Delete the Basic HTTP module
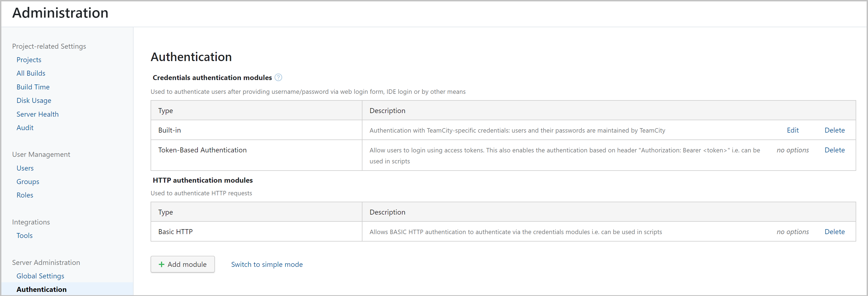 tap(835, 232)
